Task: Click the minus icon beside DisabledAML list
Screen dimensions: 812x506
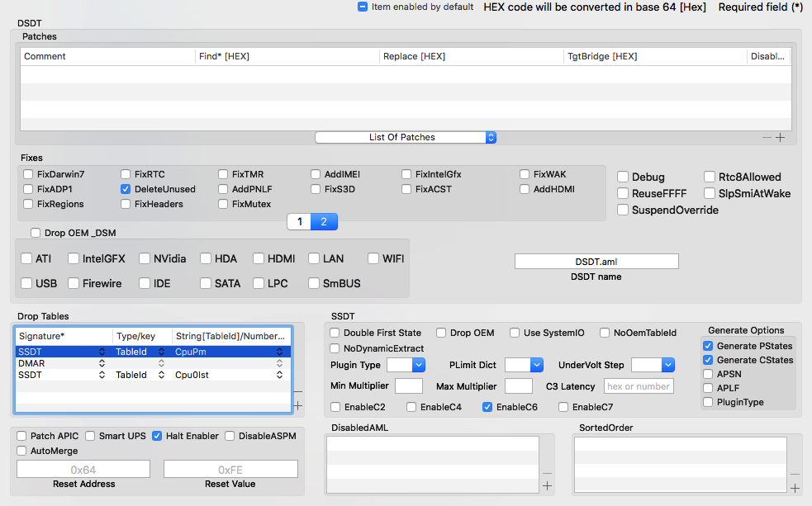Action: tap(547, 473)
